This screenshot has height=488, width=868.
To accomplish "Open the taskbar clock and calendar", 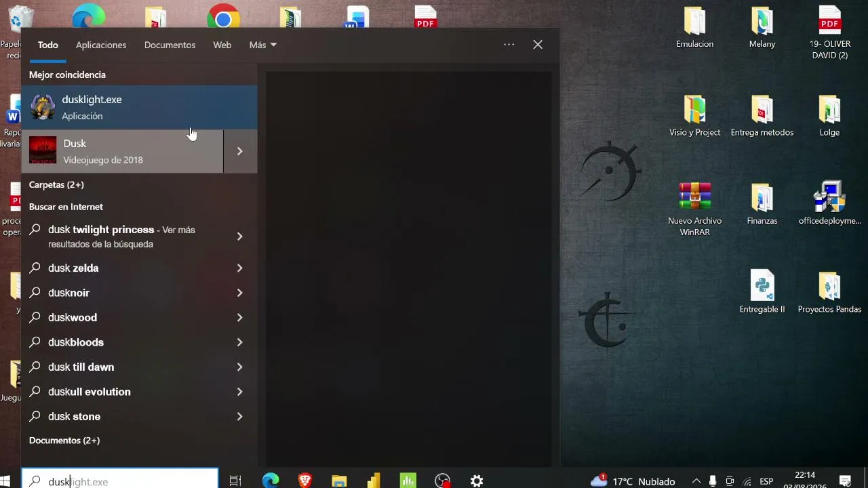I will pyautogui.click(x=805, y=480).
